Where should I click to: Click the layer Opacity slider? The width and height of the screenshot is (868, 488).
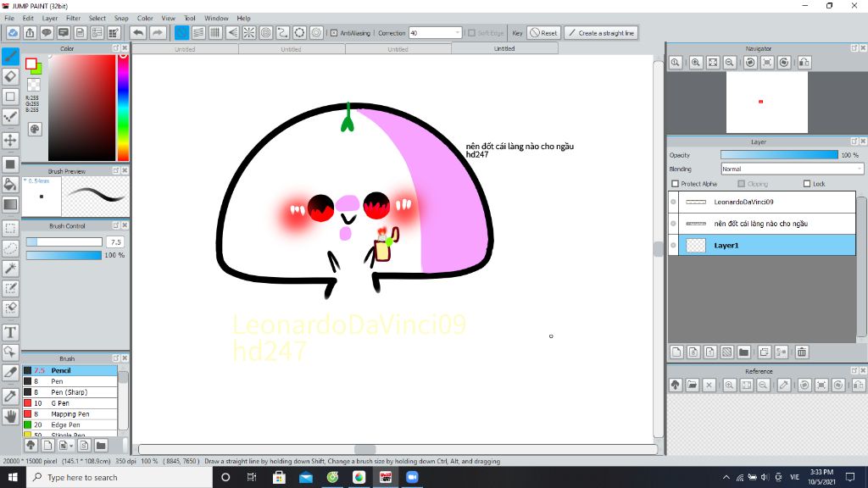point(780,155)
